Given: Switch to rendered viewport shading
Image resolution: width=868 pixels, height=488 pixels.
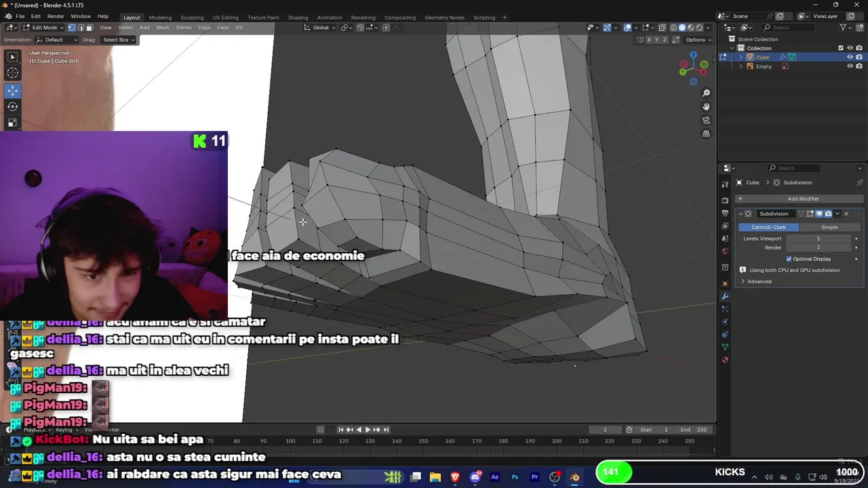Looking at the screenshot, I should [699, 28].
